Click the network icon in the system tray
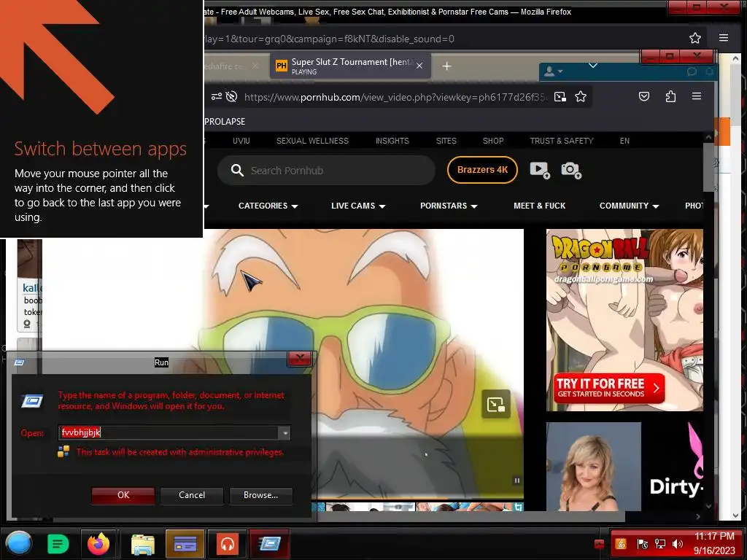The height and width of the screenshot is (560, 747). tap(659, 544)
